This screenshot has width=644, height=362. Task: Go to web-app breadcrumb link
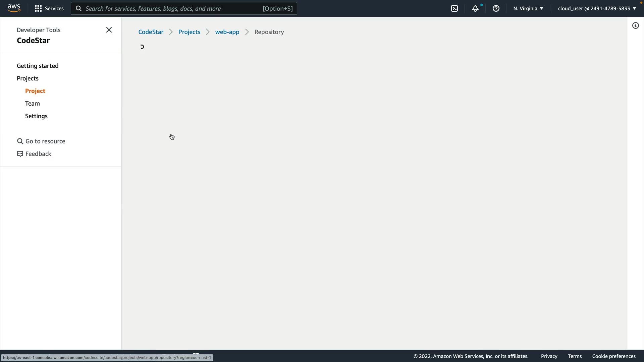click(227, 32)
